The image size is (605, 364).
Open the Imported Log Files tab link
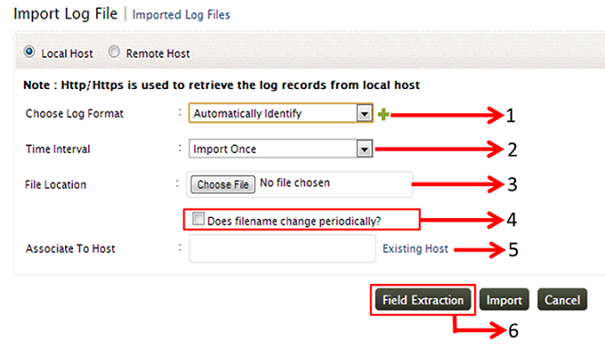[x=183, y=15]
